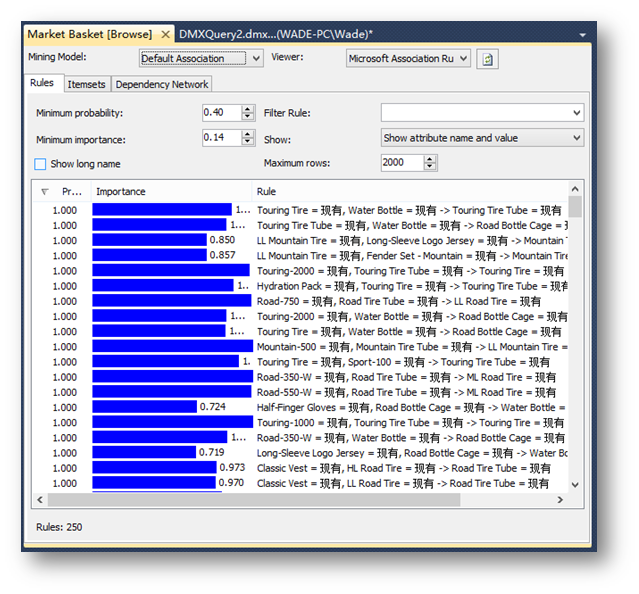Select rule Touring-2000, Touring Tire Tube -> Touring Tire
This screenshot has width=639, height=594.
302,271
